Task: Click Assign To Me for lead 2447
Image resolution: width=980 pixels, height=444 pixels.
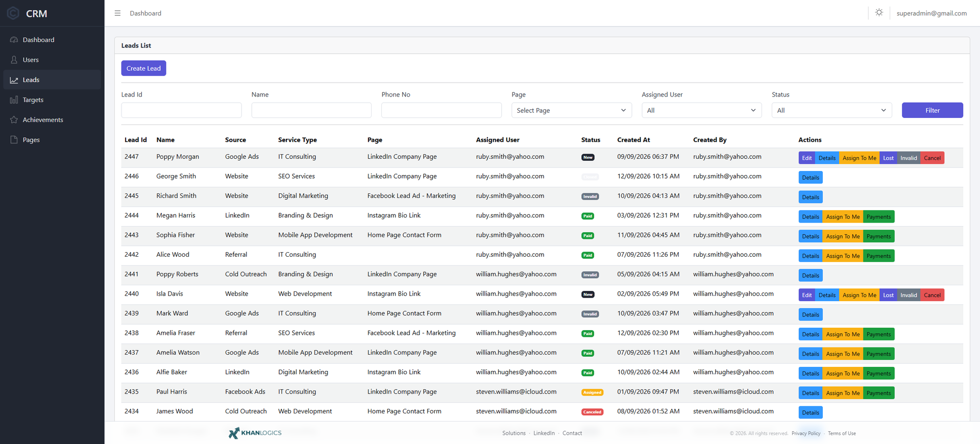Action: coord(860,158)
